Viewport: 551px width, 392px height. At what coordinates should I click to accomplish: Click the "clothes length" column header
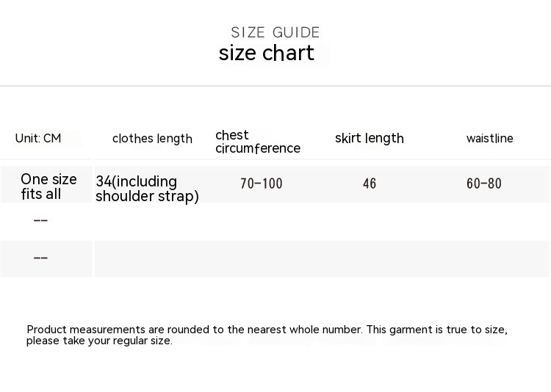tap(152, 139)
